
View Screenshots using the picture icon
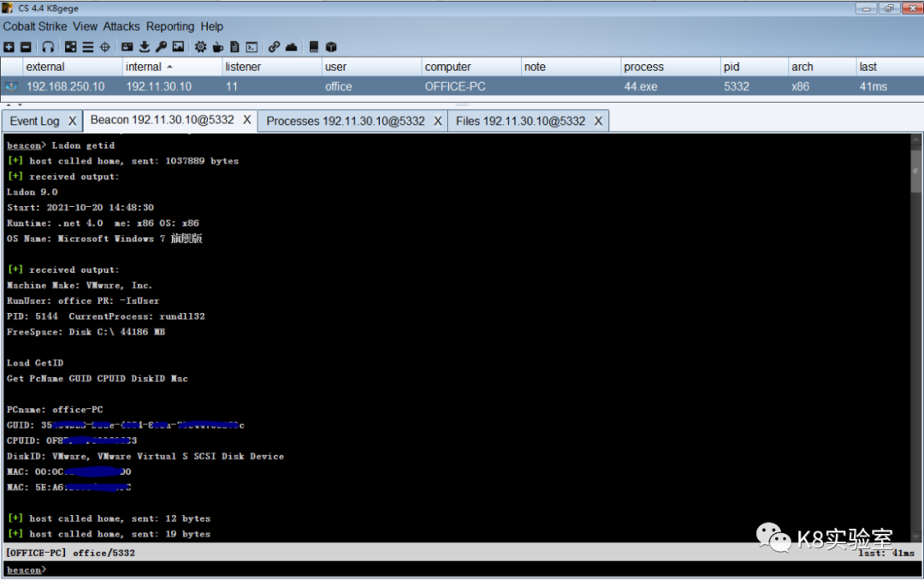coord(178,47)
